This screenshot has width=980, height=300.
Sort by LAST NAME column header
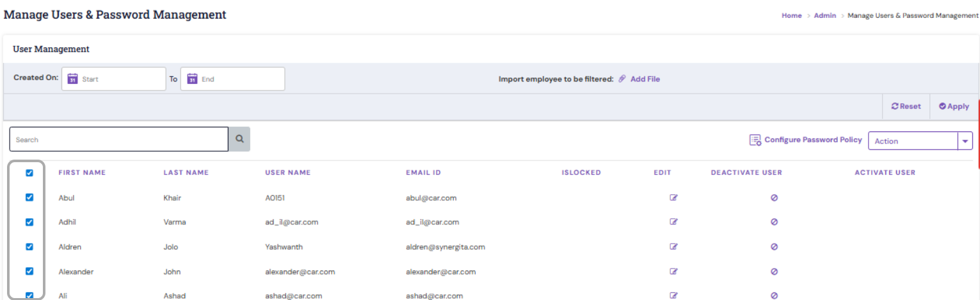186,172
